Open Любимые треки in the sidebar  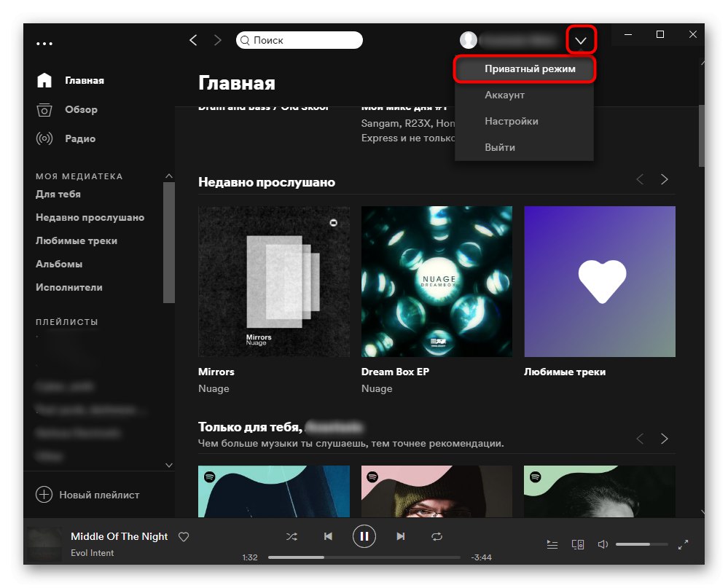click(x=77, y=240)
